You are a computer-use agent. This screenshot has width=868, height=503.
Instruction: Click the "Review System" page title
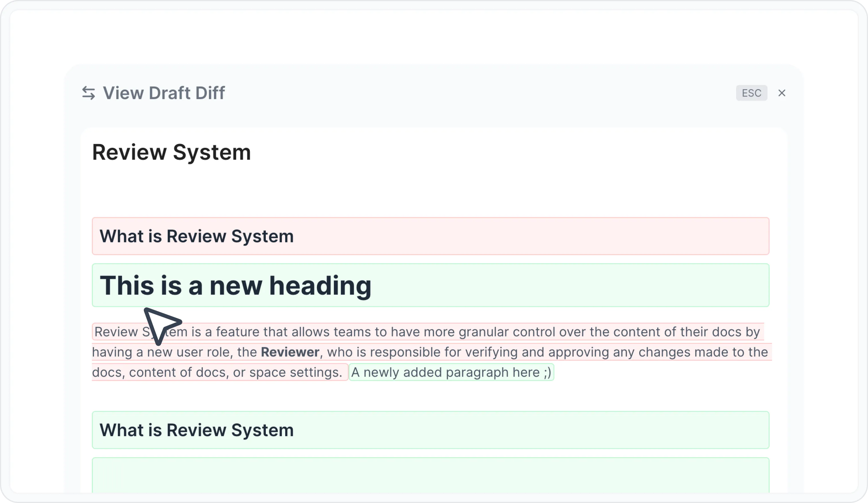point(172,152)
